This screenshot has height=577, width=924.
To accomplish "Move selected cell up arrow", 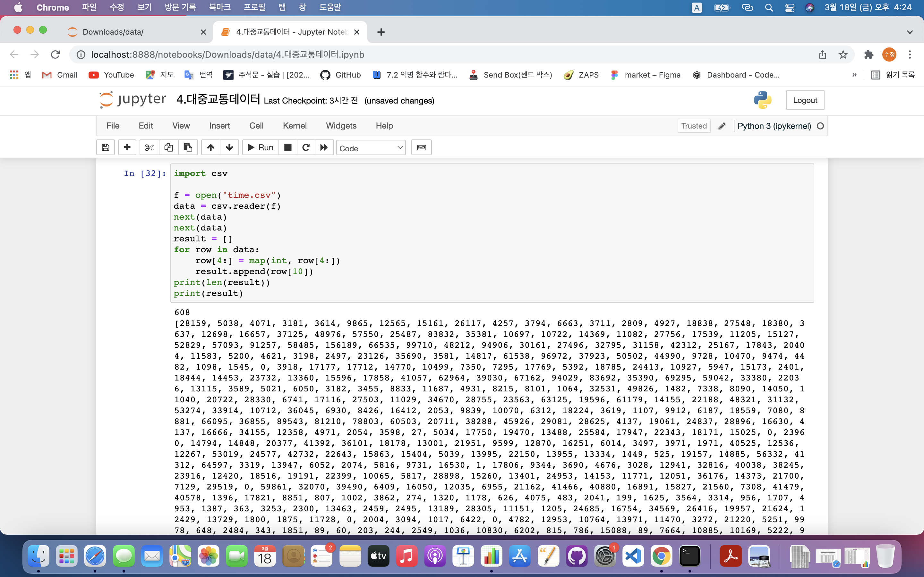I will click(x=210, y=148).
